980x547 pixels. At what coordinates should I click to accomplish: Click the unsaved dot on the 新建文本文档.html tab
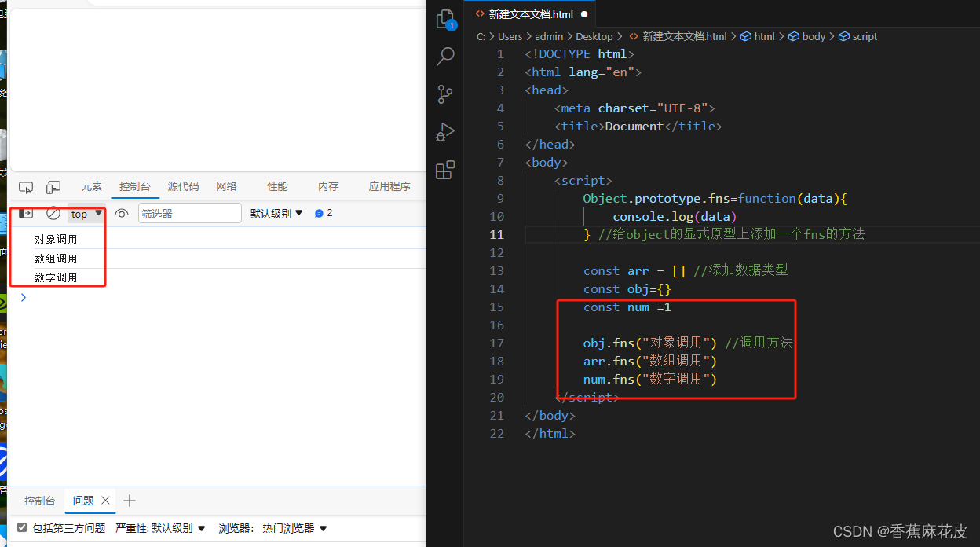tap(584, 14)
